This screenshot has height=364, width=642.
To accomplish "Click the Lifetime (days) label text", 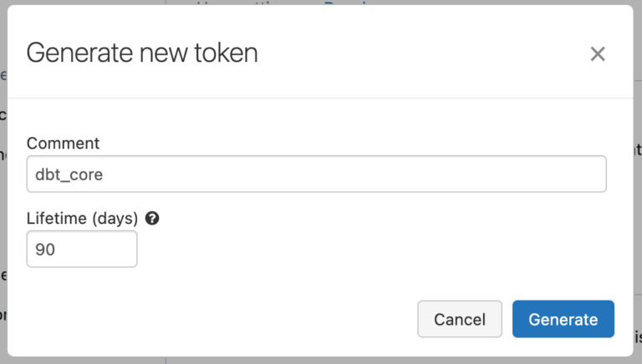I will coord(82,219).
